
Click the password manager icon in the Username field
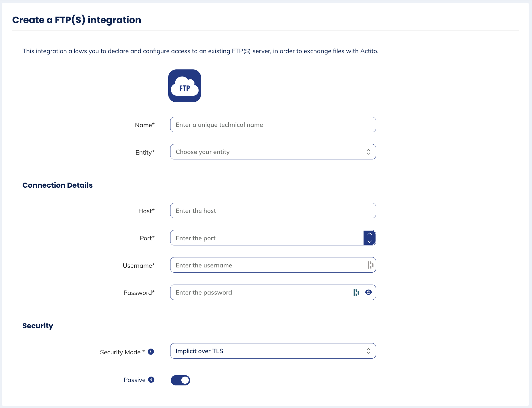(370, 265)
